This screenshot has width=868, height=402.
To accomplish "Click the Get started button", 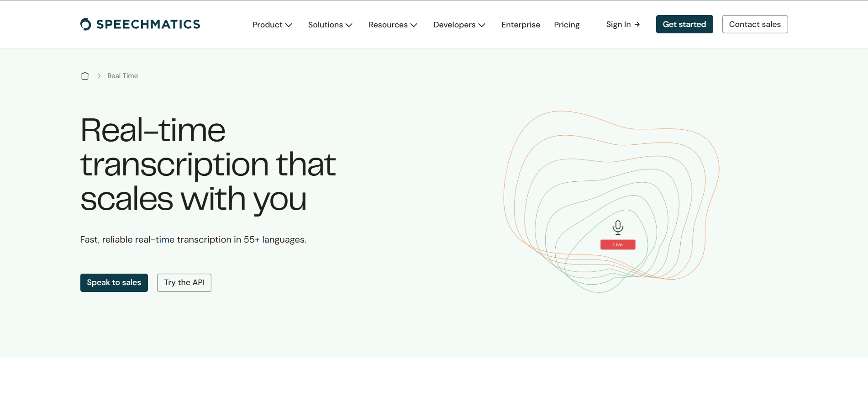I will (684, 24).
